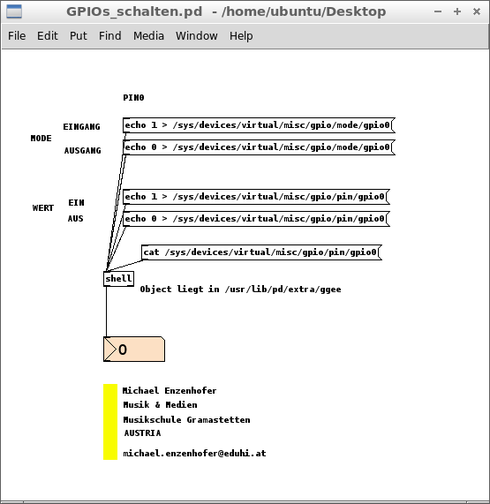Open the Media menu
Image resolution: width=490 pixels, height=504 pixels.
tap(148, 36)
